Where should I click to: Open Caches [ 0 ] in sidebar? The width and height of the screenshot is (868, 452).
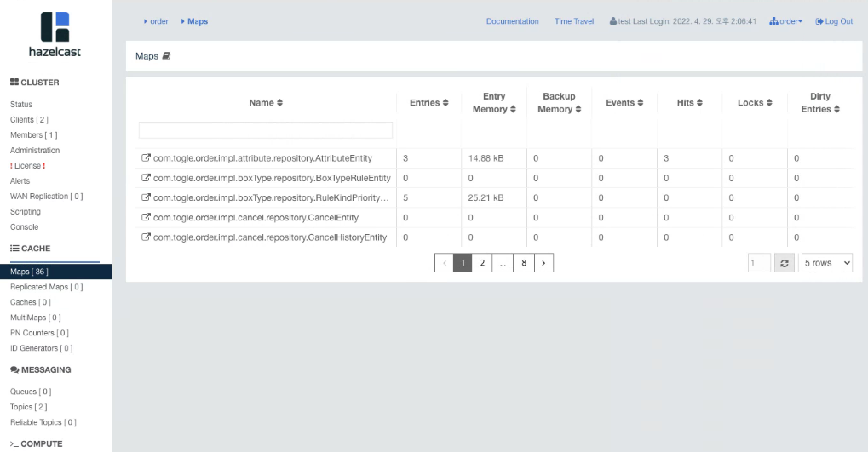(31, 302)
